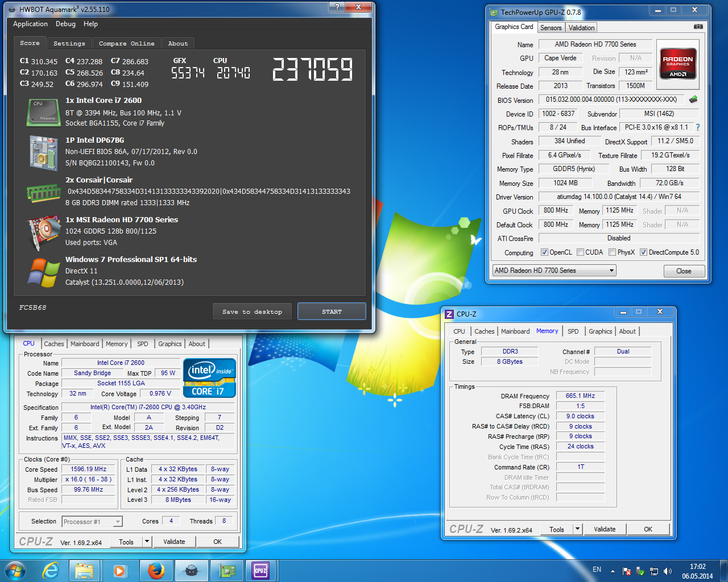Click the CPU-Z purple taskbar icon
The height and width of the screenshot is (582, 728).
261,571
